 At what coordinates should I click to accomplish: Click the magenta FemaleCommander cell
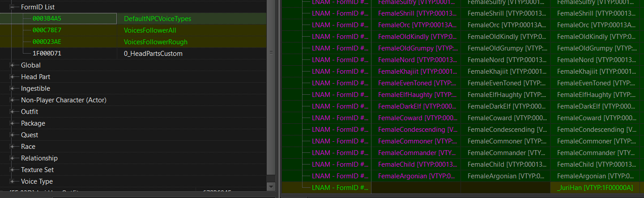417,153
